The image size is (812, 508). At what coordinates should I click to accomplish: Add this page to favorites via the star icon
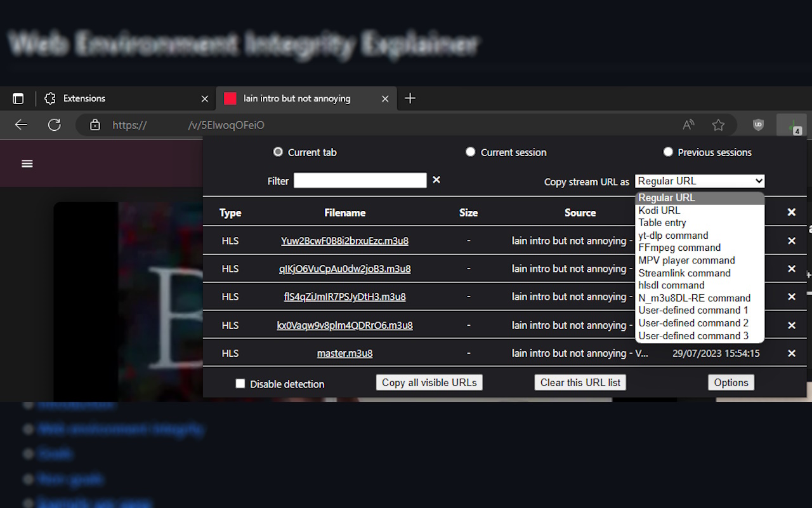(719, 124)
